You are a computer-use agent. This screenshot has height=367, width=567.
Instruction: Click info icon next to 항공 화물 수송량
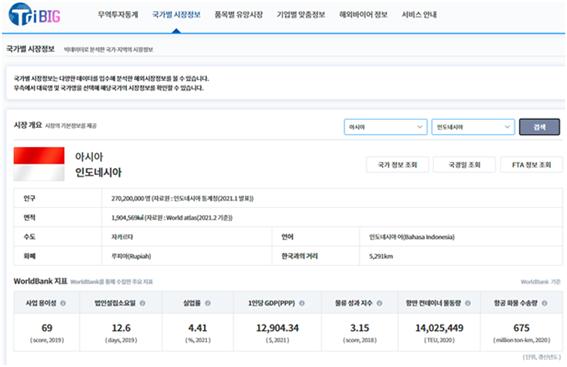coord(544,303)
